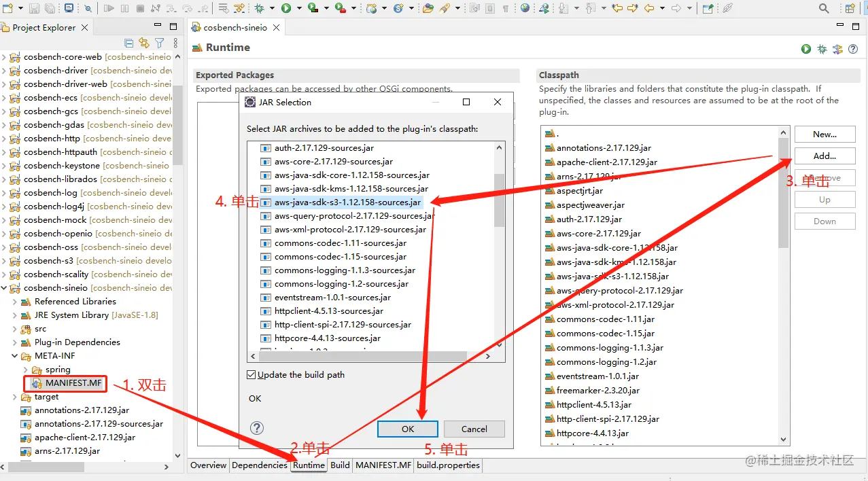
Task: Click OK in JAR Selection dialog
Action: pyautogui.click(x=408, y=429)
